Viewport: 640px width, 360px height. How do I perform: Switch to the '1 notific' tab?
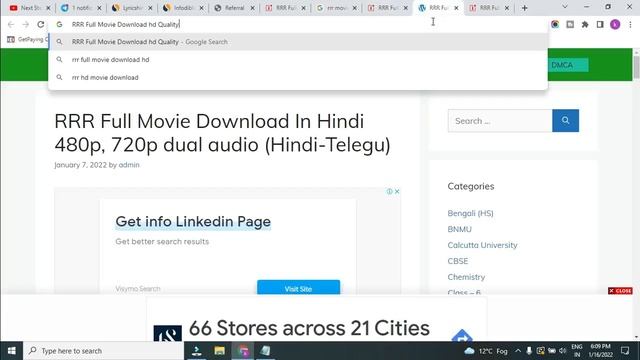[x=81, y=8]
